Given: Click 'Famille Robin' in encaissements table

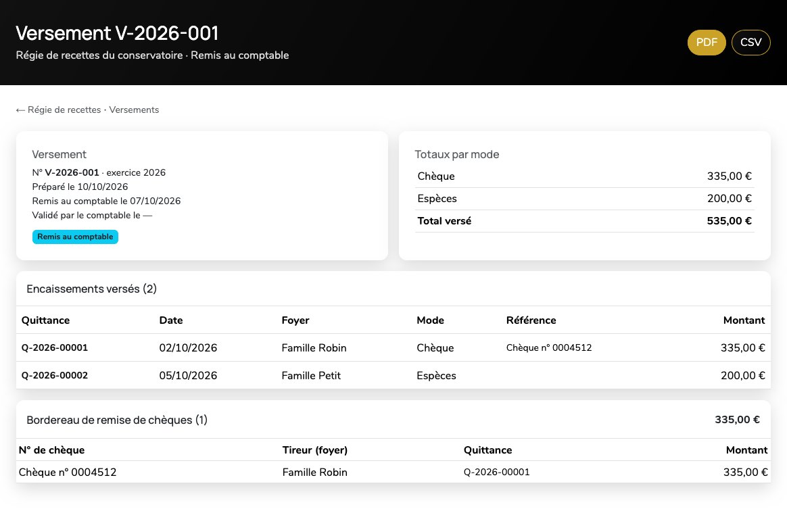Looking at the screenshot, I should pos(314,348).
